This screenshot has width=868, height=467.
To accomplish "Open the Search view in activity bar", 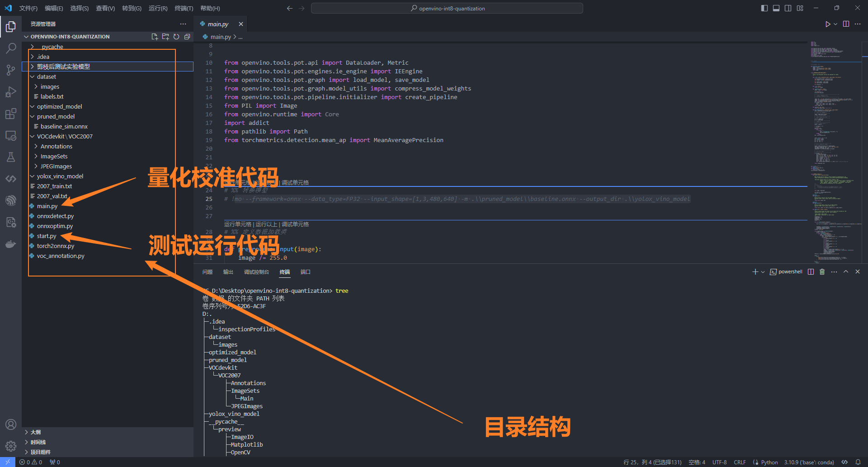I will tap(11, 48).
